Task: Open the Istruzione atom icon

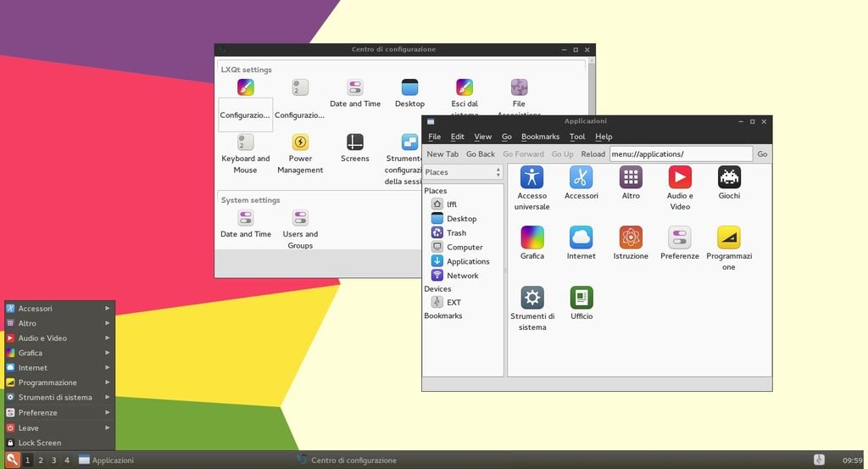Action: click(x=630, y=237)
